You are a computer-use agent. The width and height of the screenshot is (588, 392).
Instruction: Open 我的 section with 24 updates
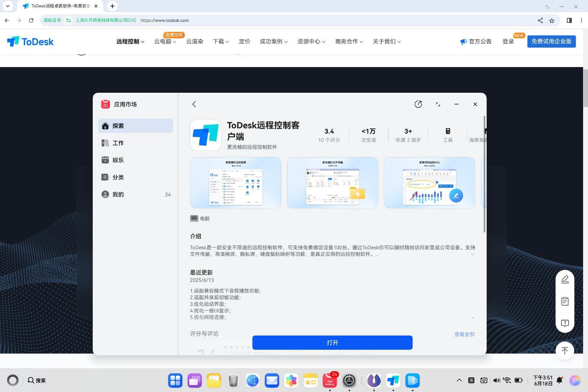coord(135,194)
